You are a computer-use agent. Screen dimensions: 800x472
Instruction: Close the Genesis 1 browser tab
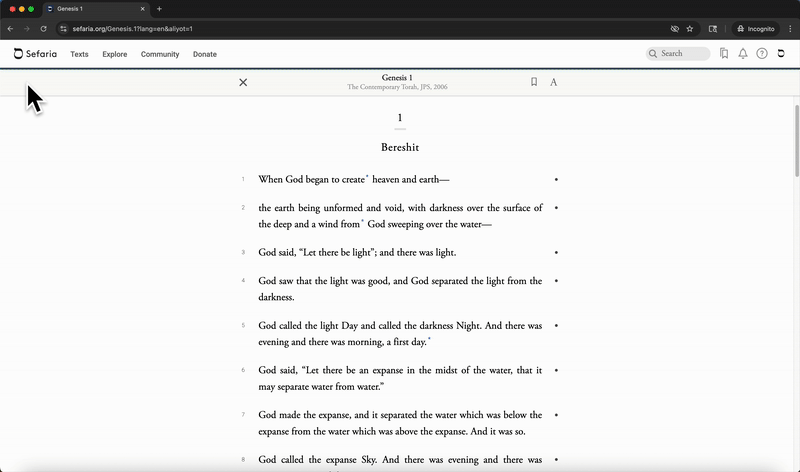(142, 9)
